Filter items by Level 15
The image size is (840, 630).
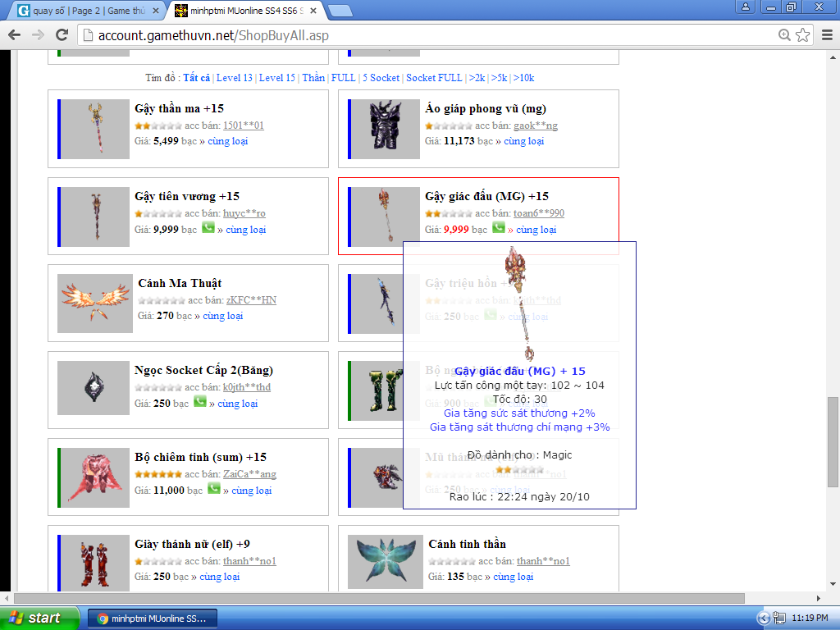(x=277, y=78)
